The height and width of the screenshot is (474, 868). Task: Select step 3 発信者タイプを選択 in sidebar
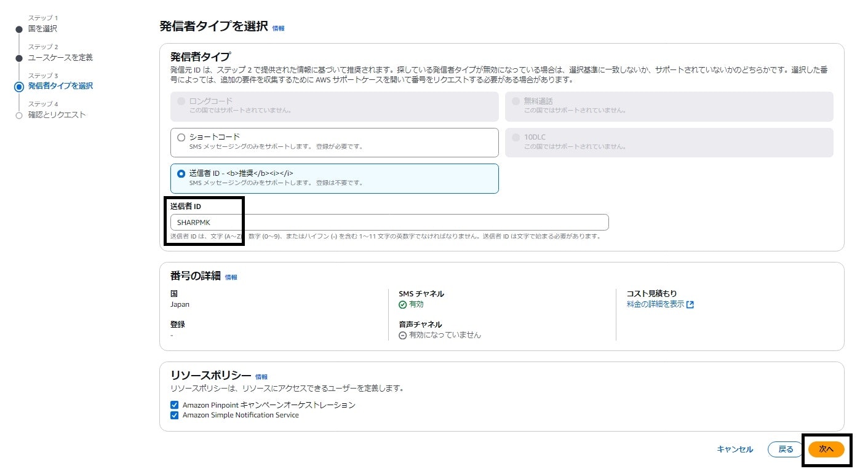point(60,86)
